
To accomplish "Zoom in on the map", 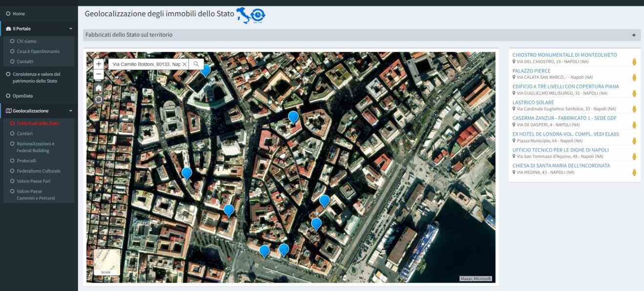I will click(99, 64).
